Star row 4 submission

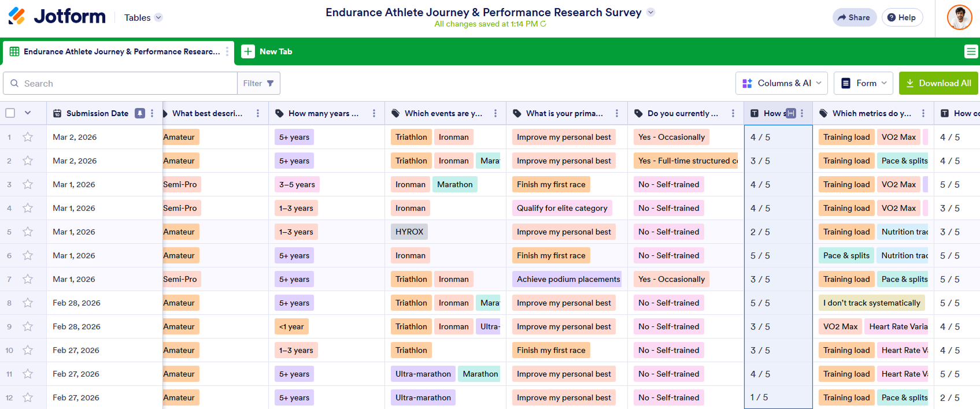point(28,208)
